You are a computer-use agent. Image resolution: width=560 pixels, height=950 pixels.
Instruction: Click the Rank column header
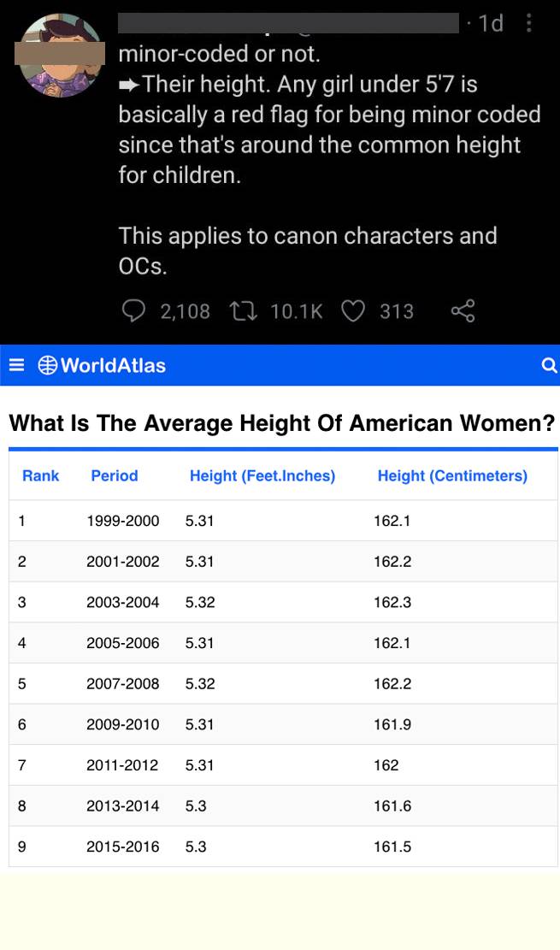tap(40, 475)
